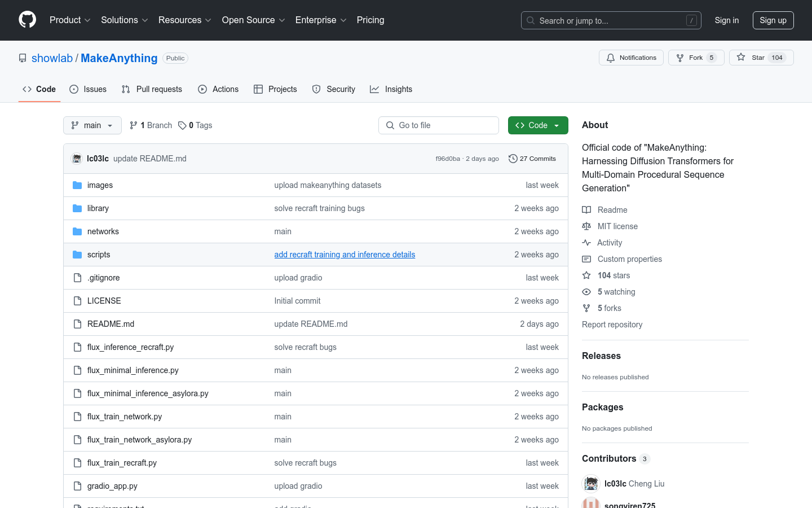This screenshot has width=812, height=508.
Task: Click the commits history clock icon
Action: click(x=513, y=159)
